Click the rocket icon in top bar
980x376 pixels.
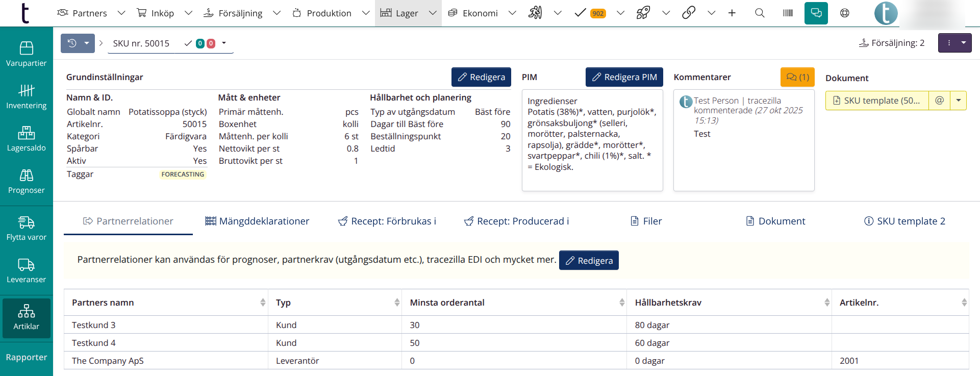point(643,13)
